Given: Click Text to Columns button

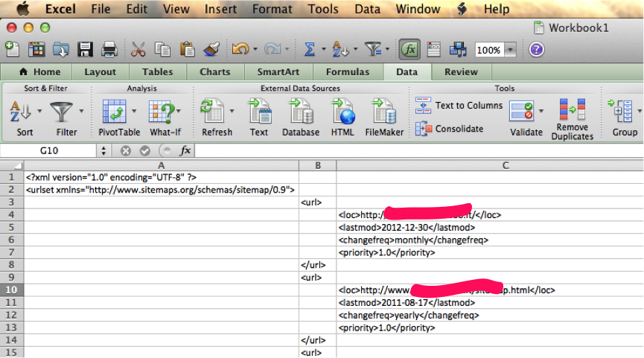Looking at the screenshot, I should pyautogui.click(x=459, y=106).
